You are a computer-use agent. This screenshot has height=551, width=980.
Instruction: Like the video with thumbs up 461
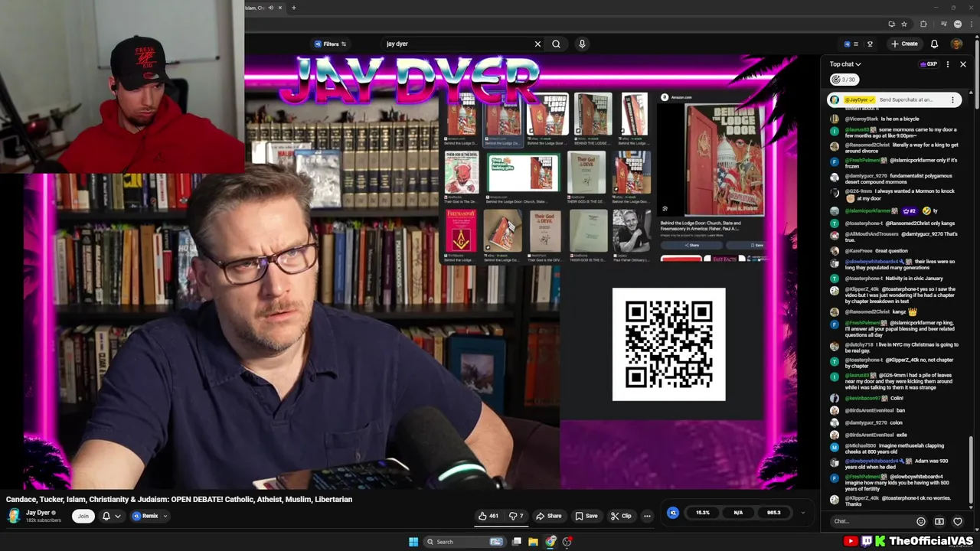488,516
